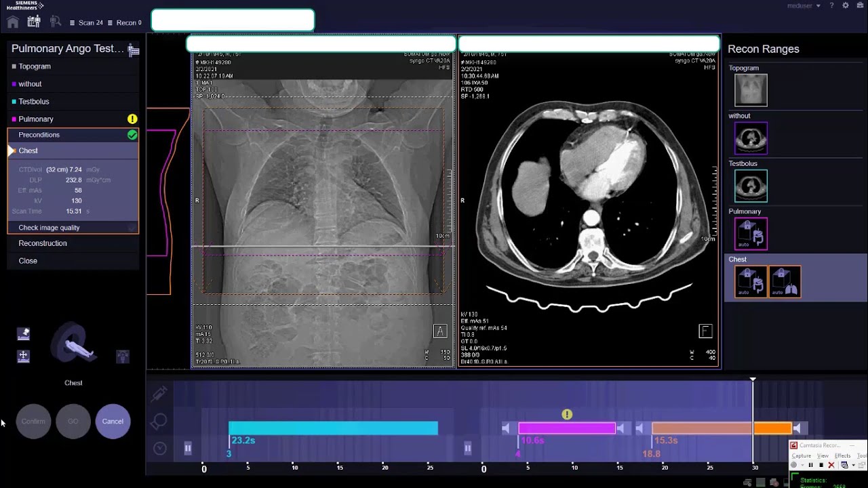Screen dimensions: 868x488
Task: Collapse the Chest scan entry
Action: [73, 150]
